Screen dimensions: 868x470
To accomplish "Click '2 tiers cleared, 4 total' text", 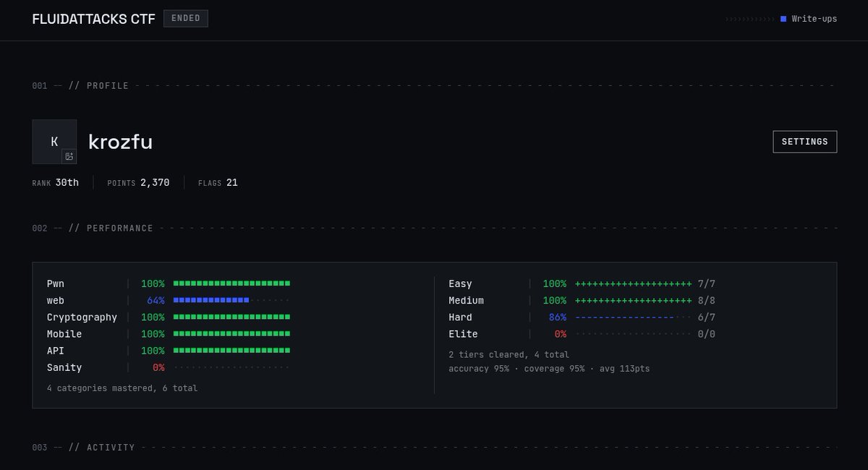I will tap(509, 355).
